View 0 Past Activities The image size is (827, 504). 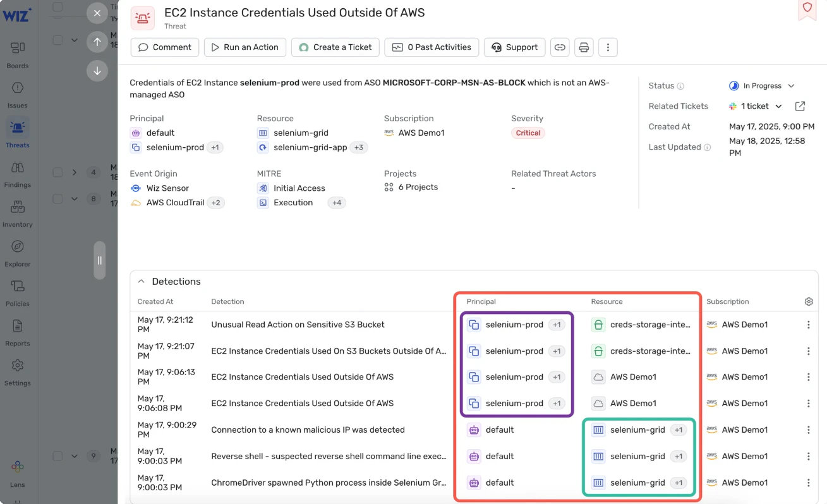point(432,47)
